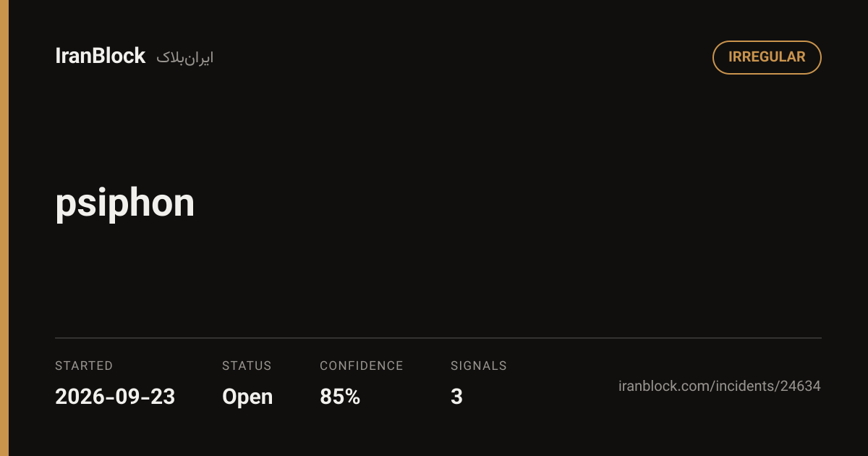Screen dimensions: 868x456
Task: Select the Open status value
Action: [x=247, y=397]
